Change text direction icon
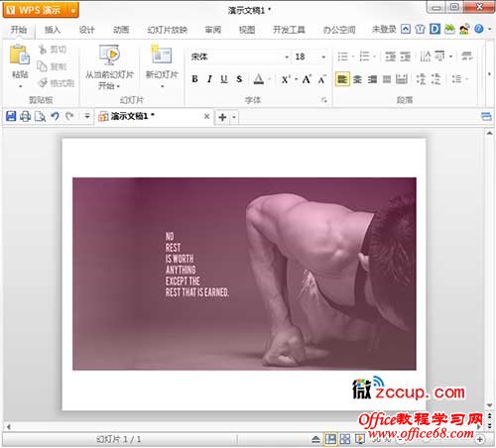This screenshot has width=496, height=448. click(x=426, y=56)
